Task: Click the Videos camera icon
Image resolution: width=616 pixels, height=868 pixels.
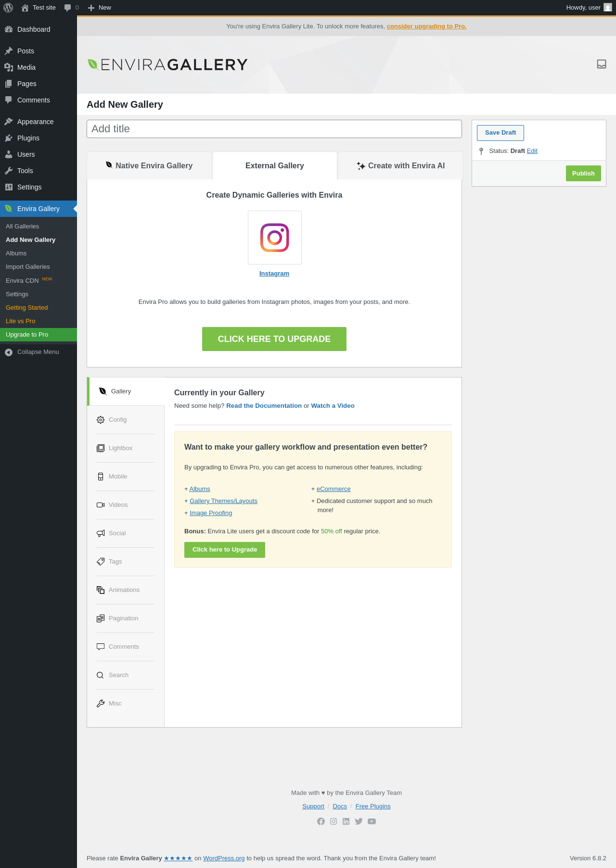Action: (x=101, y=505)
